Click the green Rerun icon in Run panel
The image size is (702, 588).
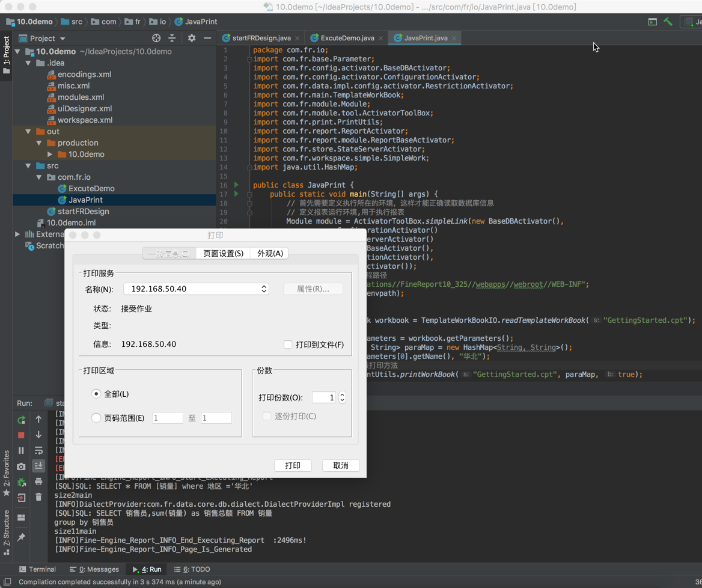click(x=21, y=420)
